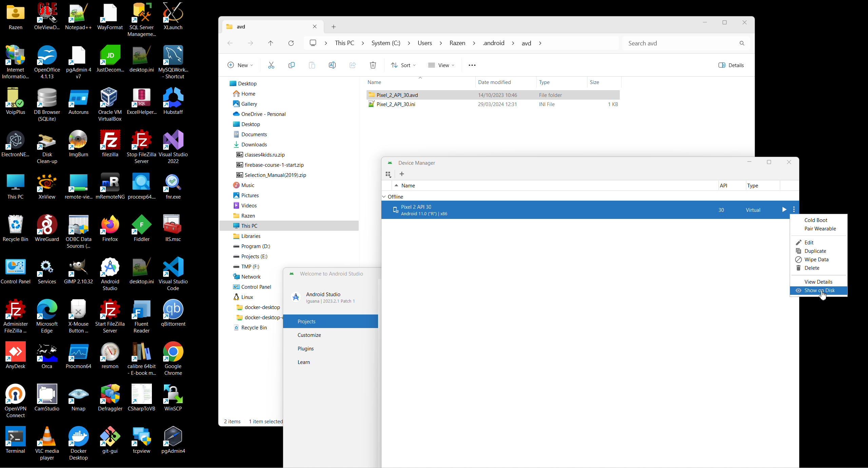This screenshot has height=468, width=868.
Task: Add a new device with the plus icon
Action: pyautogui.click(x=401, y=174)
